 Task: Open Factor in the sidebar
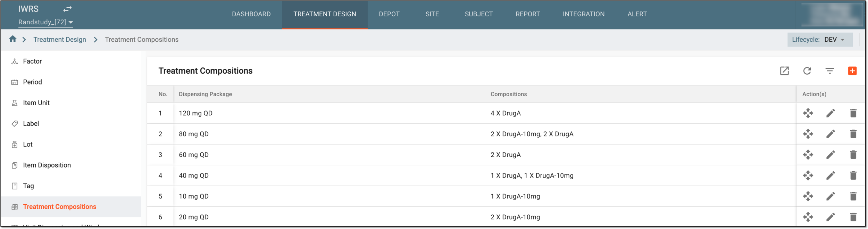click(71, 62)
